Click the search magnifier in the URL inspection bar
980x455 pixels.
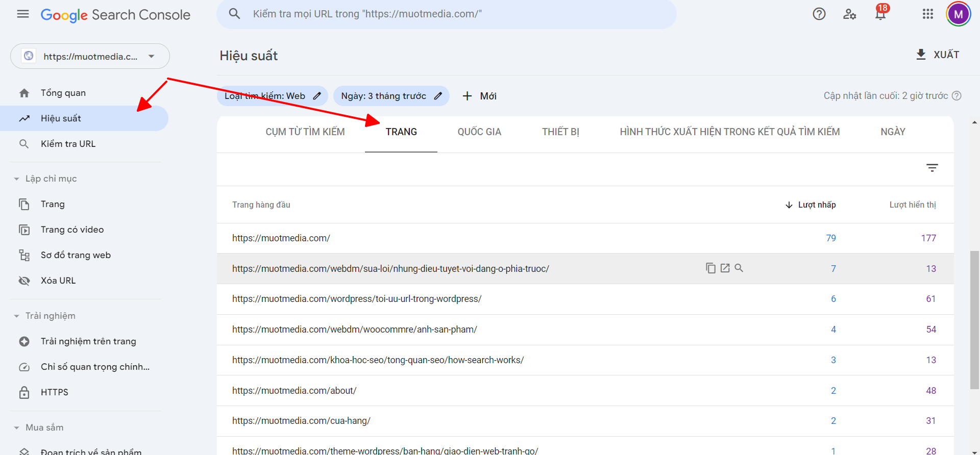coord(234,14)
